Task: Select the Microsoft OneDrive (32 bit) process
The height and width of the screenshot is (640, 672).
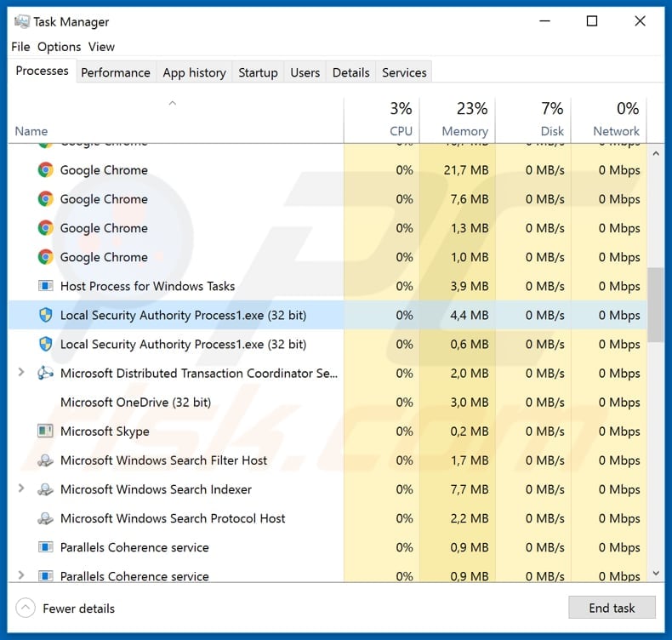Action: click(x=136, y=403)
